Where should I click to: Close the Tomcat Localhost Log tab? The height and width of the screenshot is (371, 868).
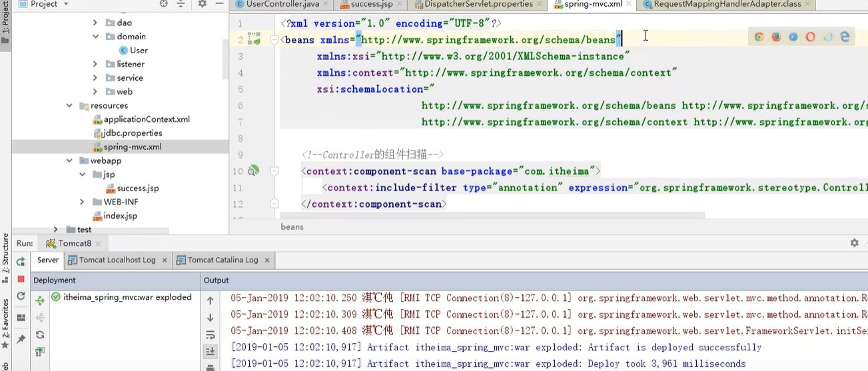click(164, 260)
